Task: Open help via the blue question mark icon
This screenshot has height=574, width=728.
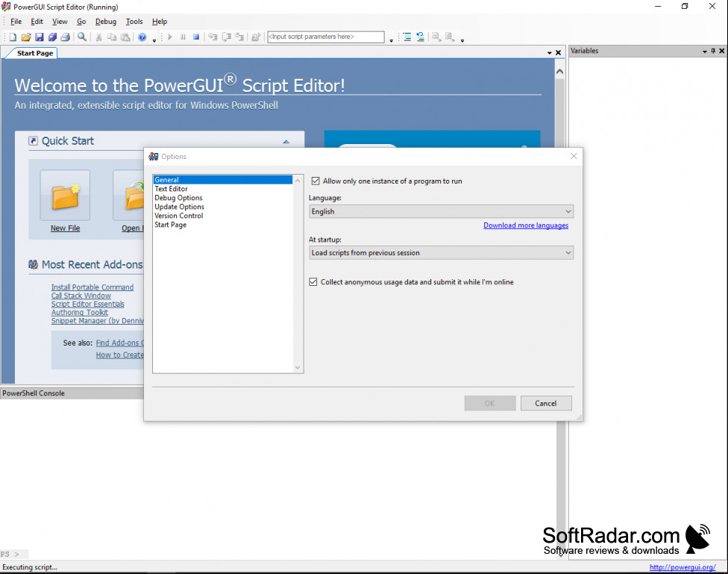Action: 142,37
